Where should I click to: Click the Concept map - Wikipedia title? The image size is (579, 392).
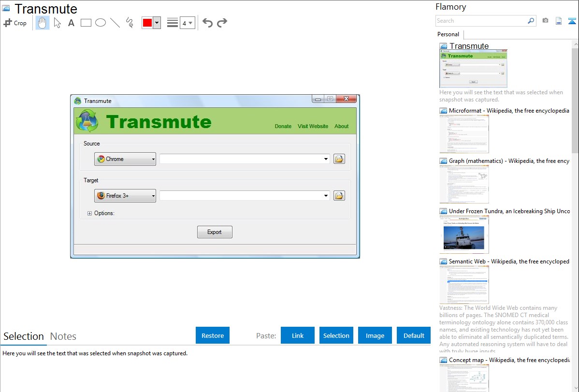pos(509,360)
